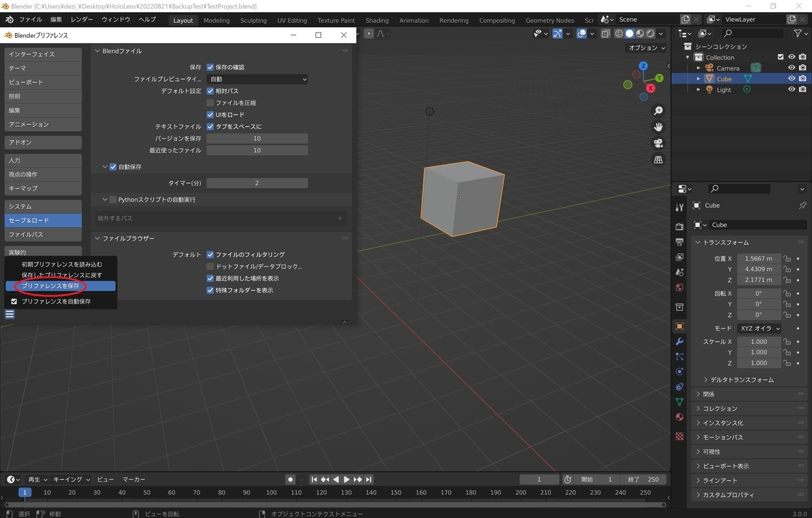Image resolution: width=812 pixels, height=518 pixels.
Task: Open the オプション dropdown in viewport
Action: click(x=646, y=48)
